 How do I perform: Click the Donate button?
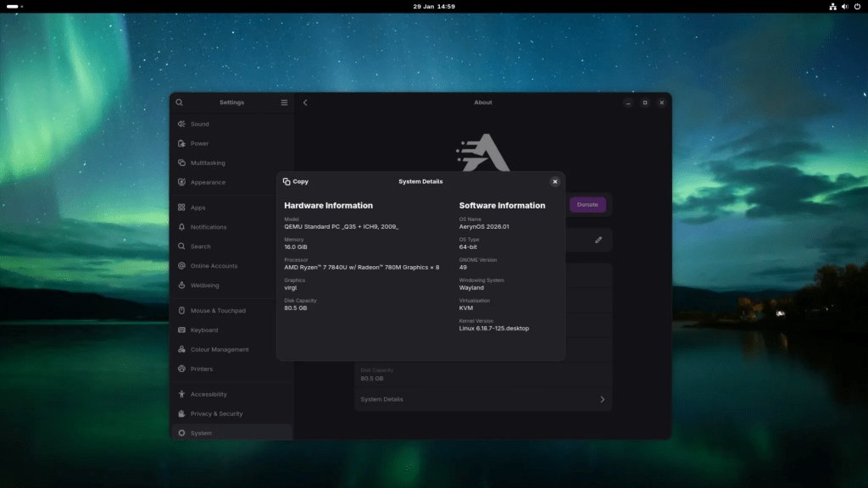(x=587, y=204)
